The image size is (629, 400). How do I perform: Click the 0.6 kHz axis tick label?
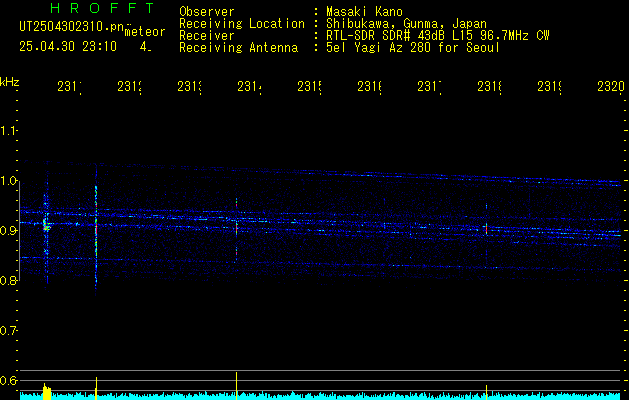click(8, 380)
